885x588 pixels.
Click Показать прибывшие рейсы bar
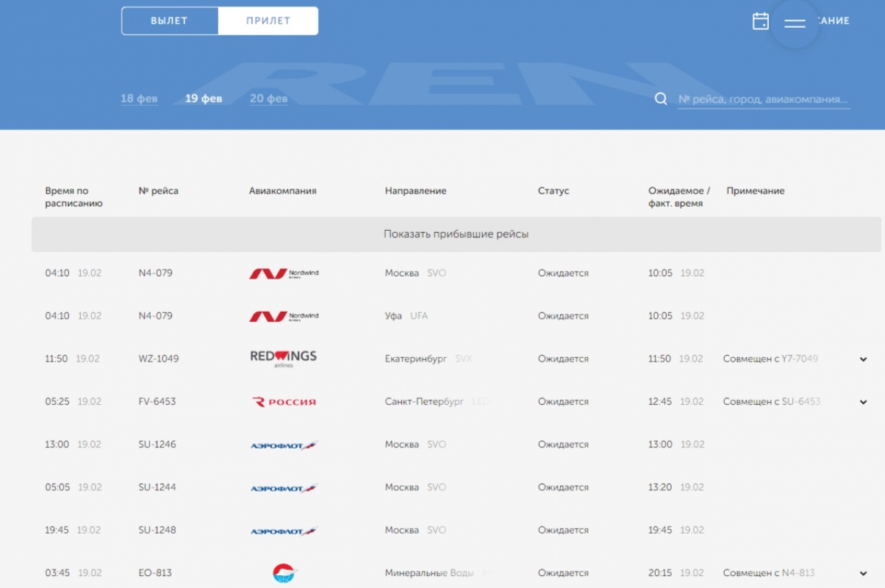(x=456, y=234)
